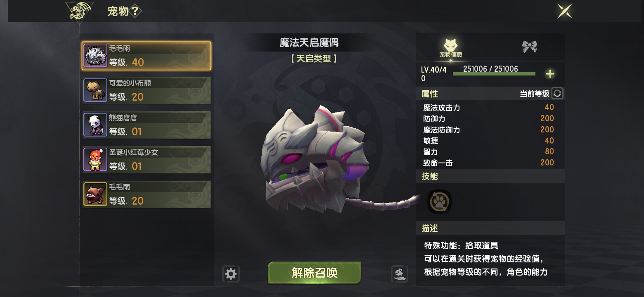Click the pet experience progress bar
The image size is (644, 297).
[x=494, y=74]
